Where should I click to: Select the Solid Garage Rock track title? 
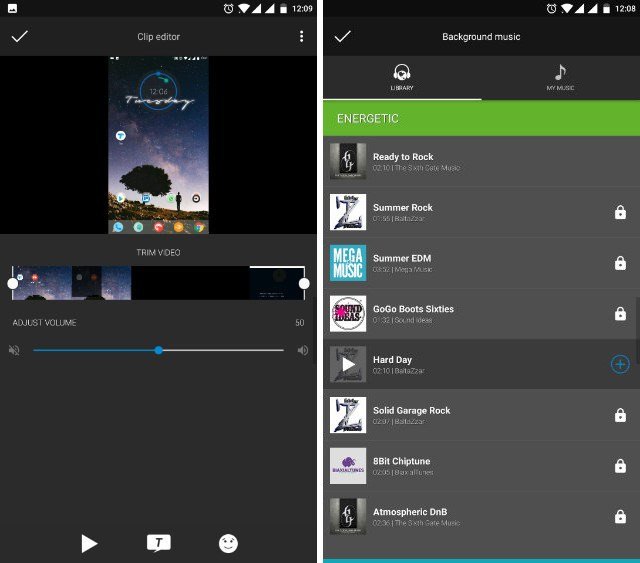coord(411,410)
